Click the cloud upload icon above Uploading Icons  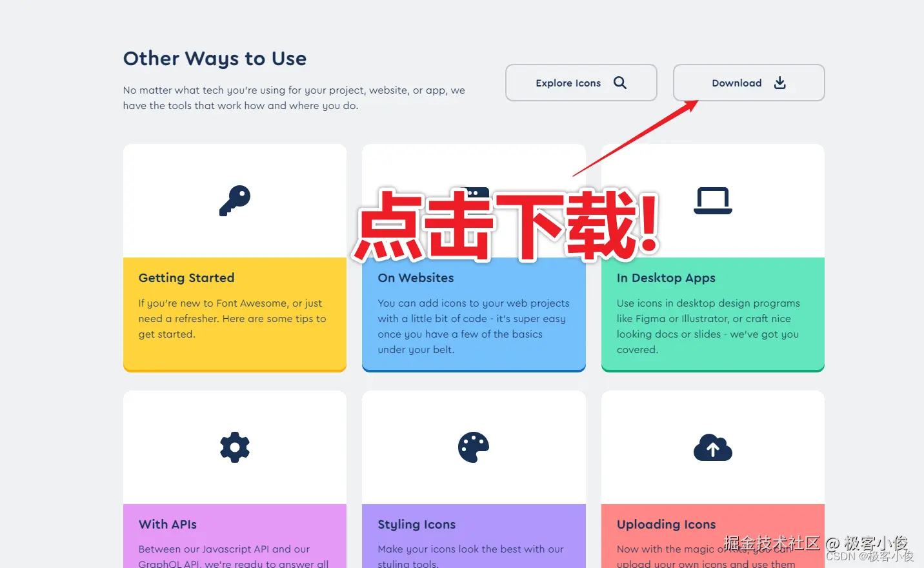pos(713,447)
